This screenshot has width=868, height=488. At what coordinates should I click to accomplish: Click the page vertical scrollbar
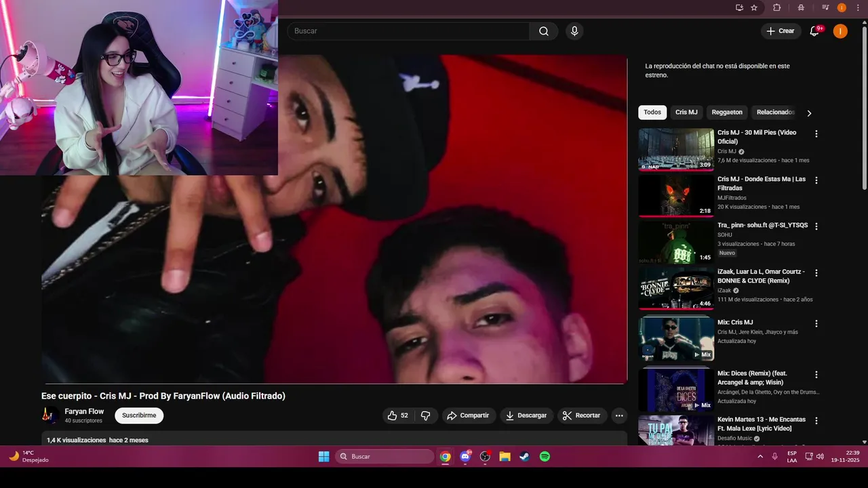click(864, 108)
